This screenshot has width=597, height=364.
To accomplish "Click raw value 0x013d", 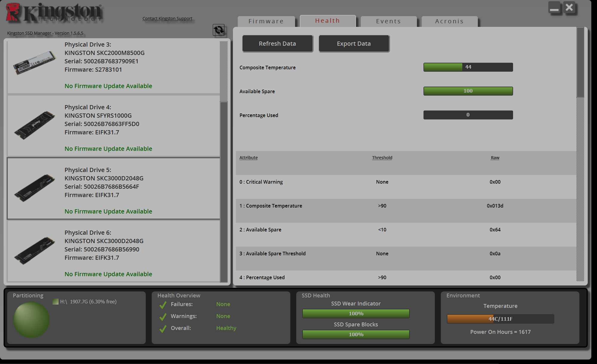I will pyautogui.click(x=495, y=206).
